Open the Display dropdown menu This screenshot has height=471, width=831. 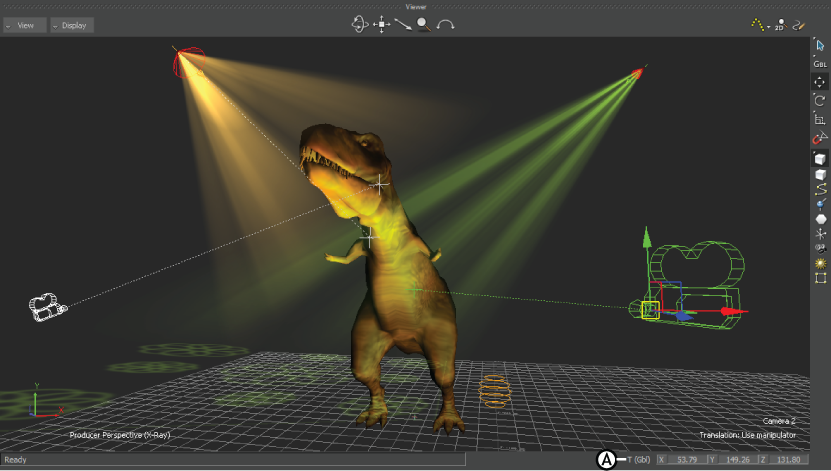click(72, 25)
